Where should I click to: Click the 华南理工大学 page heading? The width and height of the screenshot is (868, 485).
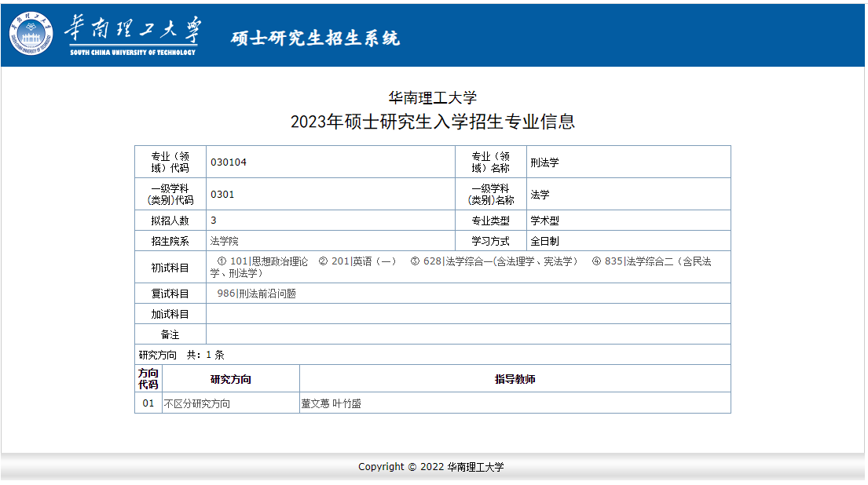pyautogui.click(x=432, y=98)
